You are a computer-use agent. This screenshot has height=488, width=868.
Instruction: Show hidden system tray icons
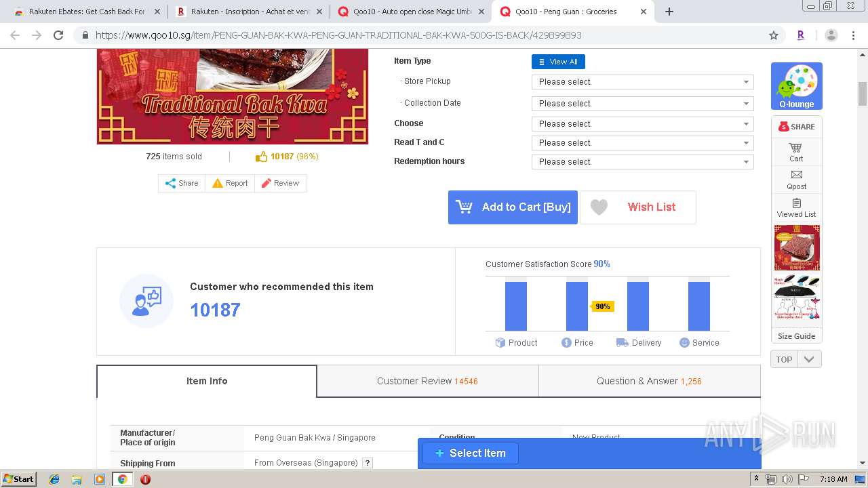[756, 479]
